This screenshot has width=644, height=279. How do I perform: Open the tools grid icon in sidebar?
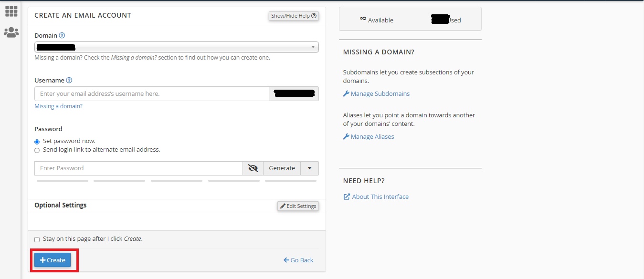coord(11,11)
